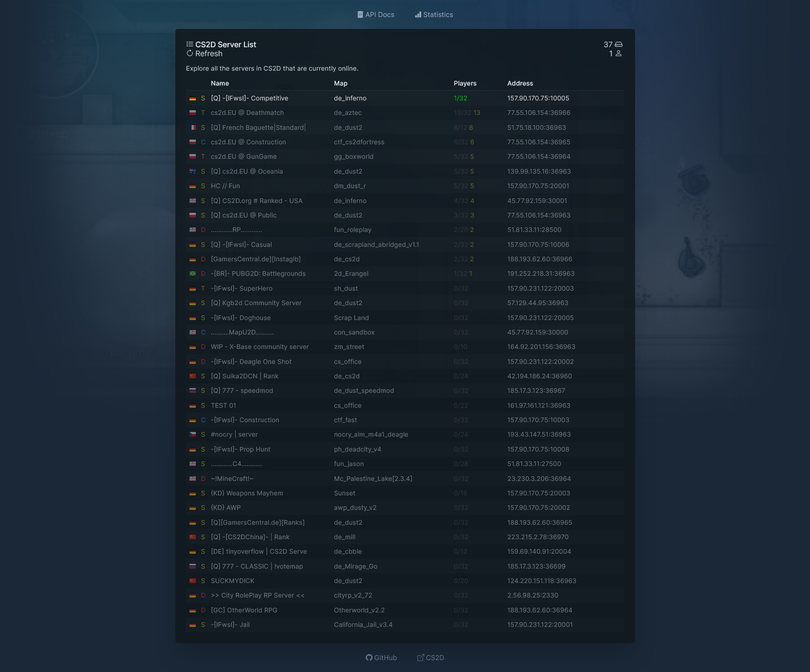The width and height of the screenshot is (810, 672).
Task: Click the S mode letter on HC // Fun row
Action: 203,186
